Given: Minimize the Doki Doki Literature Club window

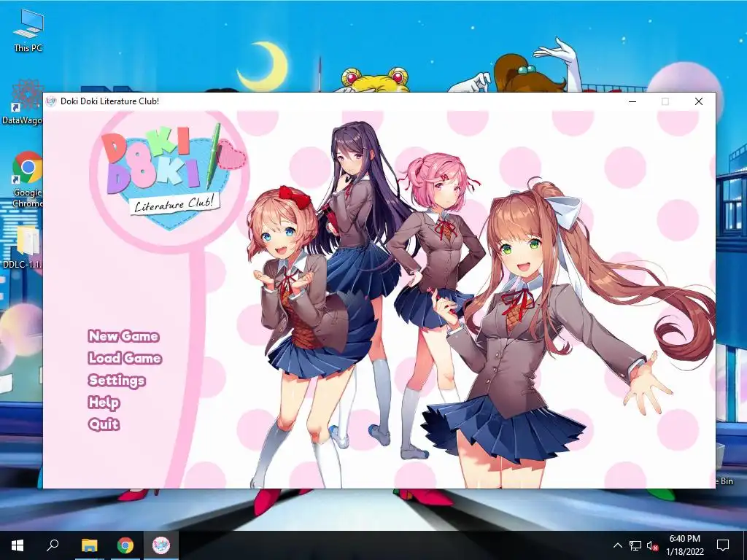Looking at the screenshot, I should pyautogui.click(x=632, y=101).
